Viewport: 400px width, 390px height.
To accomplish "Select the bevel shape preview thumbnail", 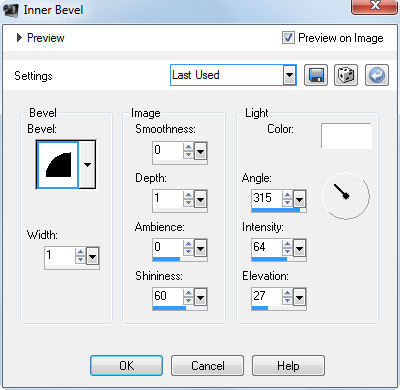I will click(58, 165).
